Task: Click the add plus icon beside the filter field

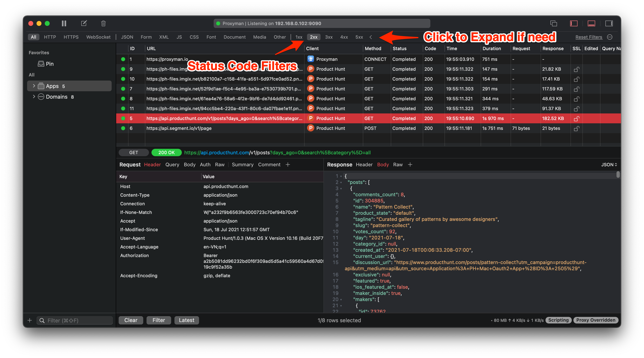Action: pyautogui.click(x=30, y=320)
